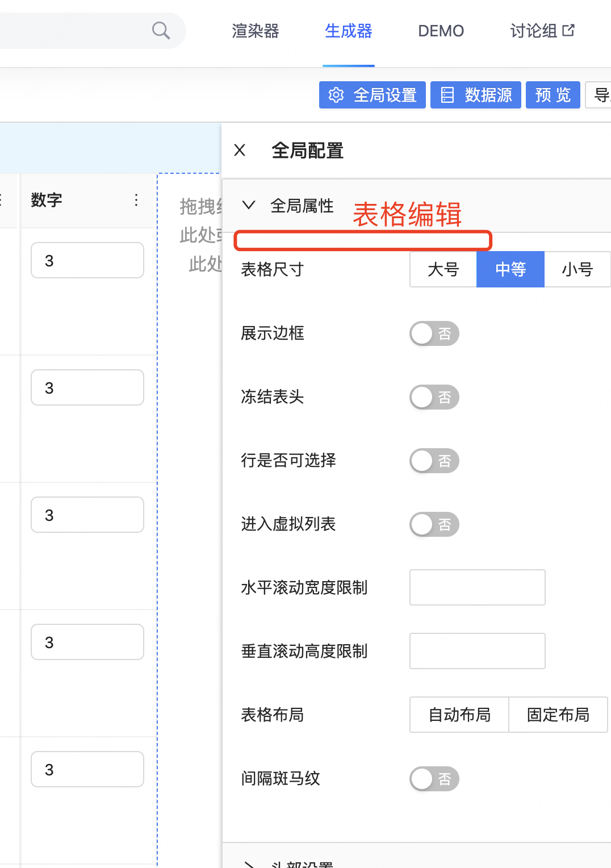Click the data source icon in 数据源 button
The image size is (611, 868).
coord(448,95)
